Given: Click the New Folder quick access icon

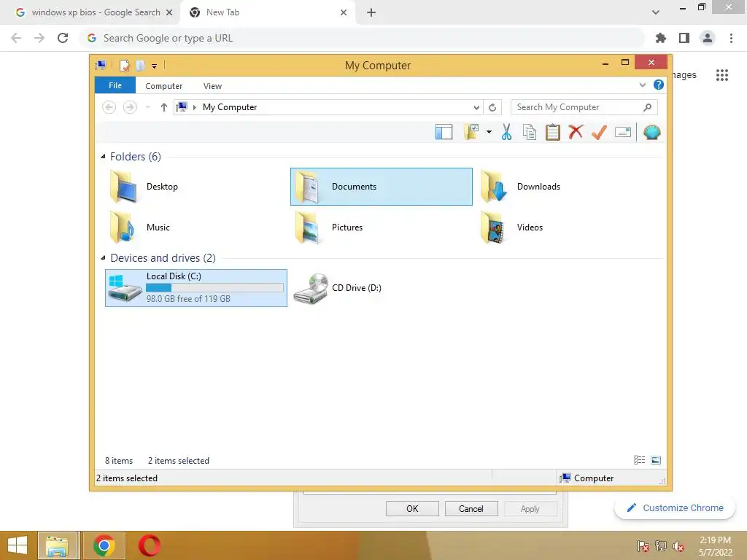Looking at the screenshot, I should coord(140,65).
